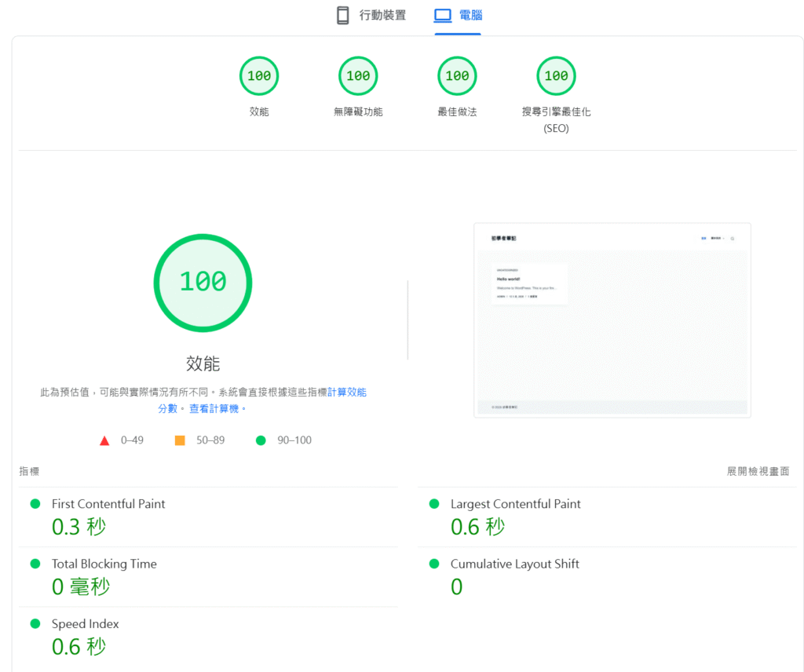Expand metrics with 展開檢視畫面
The width and height of the screenshot is (804, 672).
point(758,472)
